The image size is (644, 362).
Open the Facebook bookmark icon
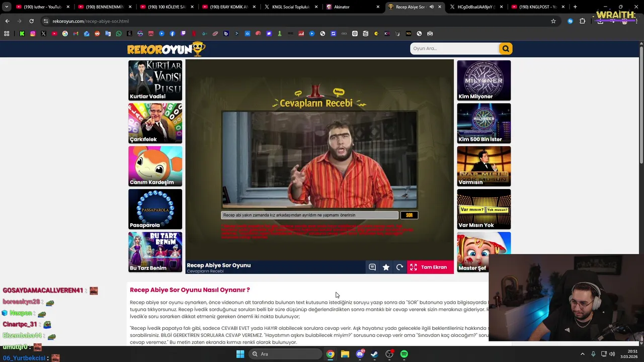click(x=173, y=34)
